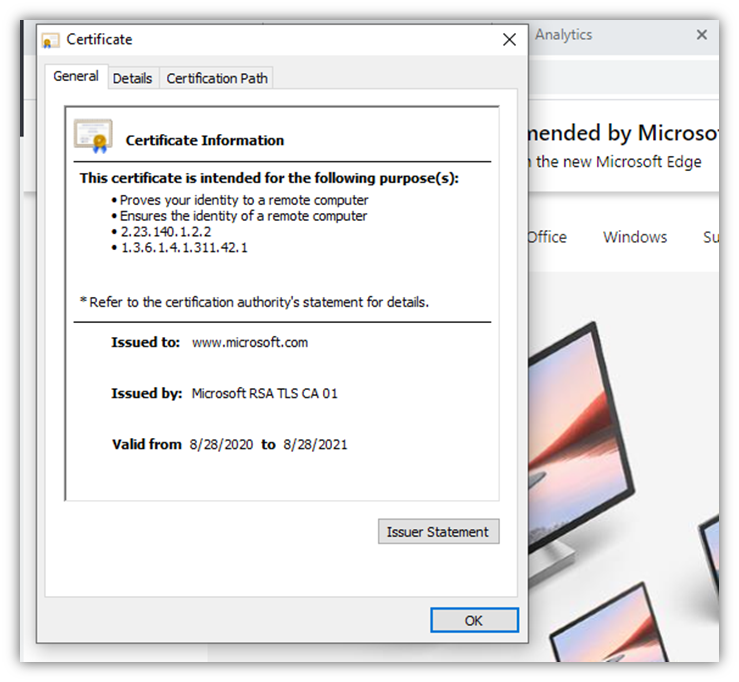Click the Microsoft RSA TLS CA 01 issuer text
The width and height of the screenshot is (739, 682).
point(264,393)
